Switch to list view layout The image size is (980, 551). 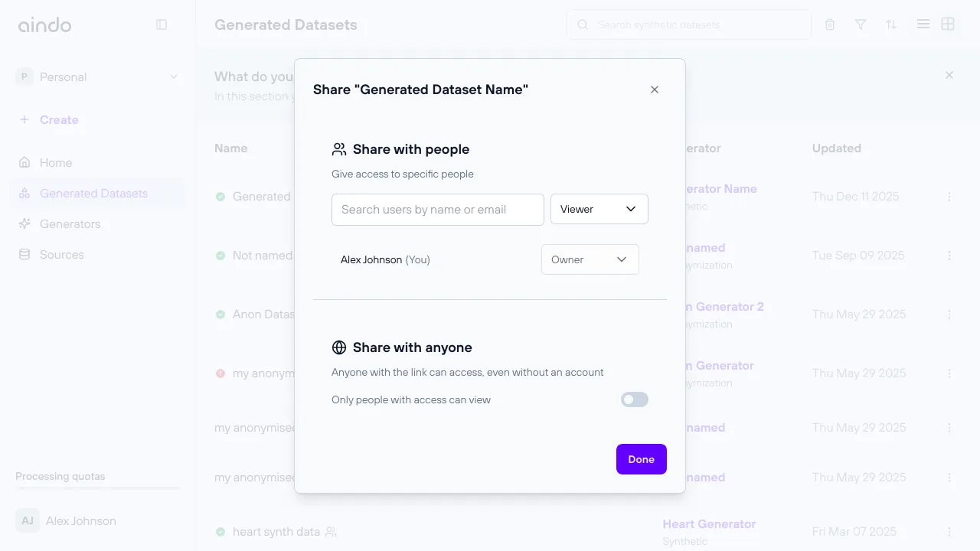[x=923, y=24]
